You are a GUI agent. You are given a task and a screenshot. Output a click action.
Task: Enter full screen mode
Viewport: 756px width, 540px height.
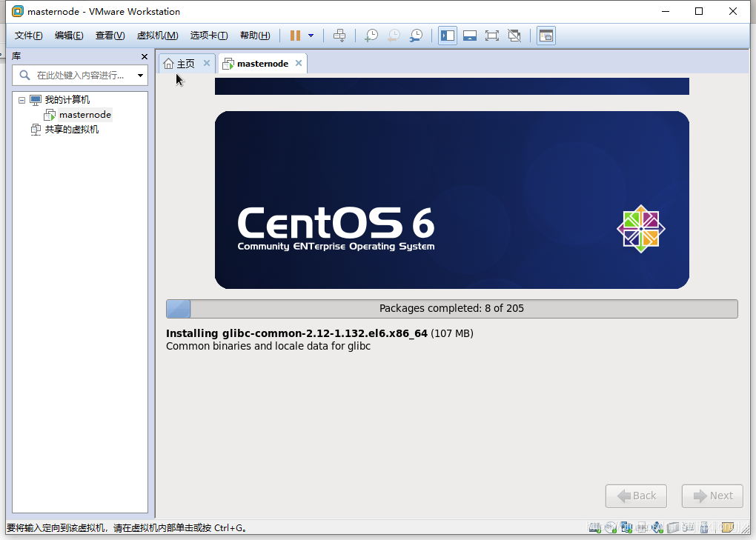point(492,36)
